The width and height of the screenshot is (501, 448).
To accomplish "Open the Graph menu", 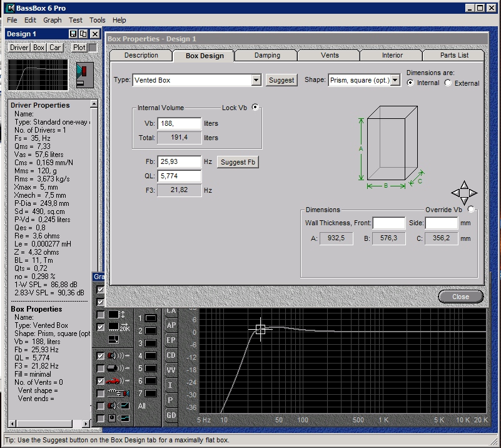I will (52, 20).
